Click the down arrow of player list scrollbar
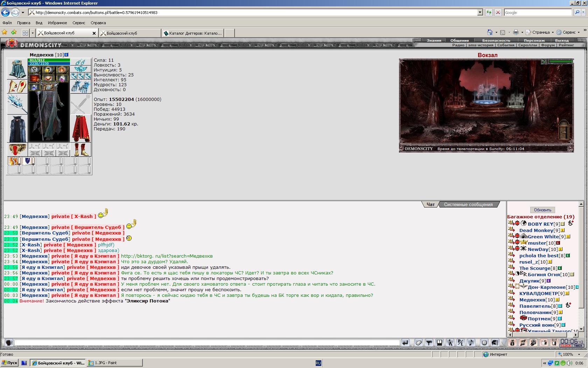The height and width of the screenshot is (368, 588). [581, 329]
